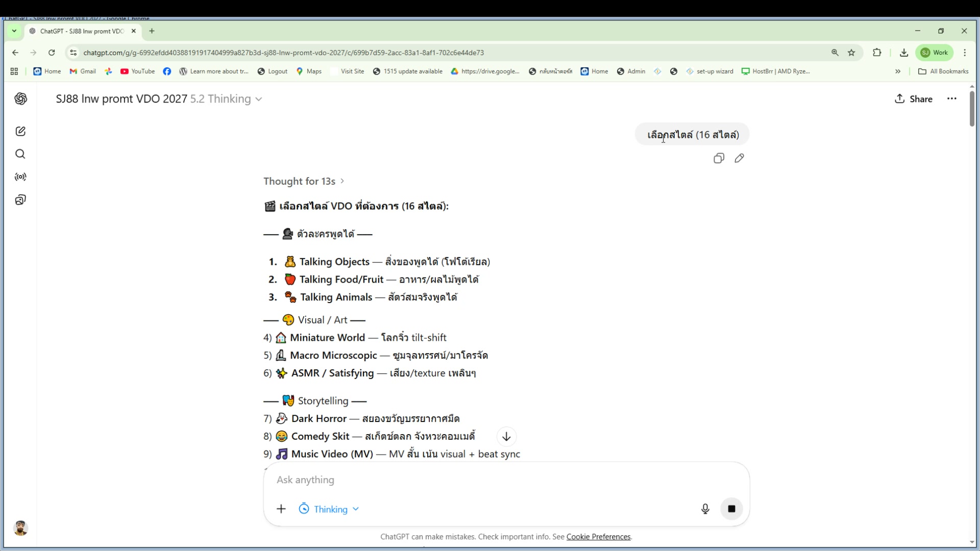Select the ChatGPT SJ88 browser tab

[x=82, y=31]
